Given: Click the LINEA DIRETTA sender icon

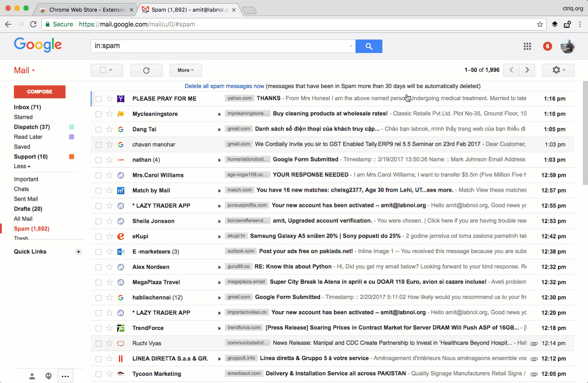Looking at the screenshot, I should (121, 358).
